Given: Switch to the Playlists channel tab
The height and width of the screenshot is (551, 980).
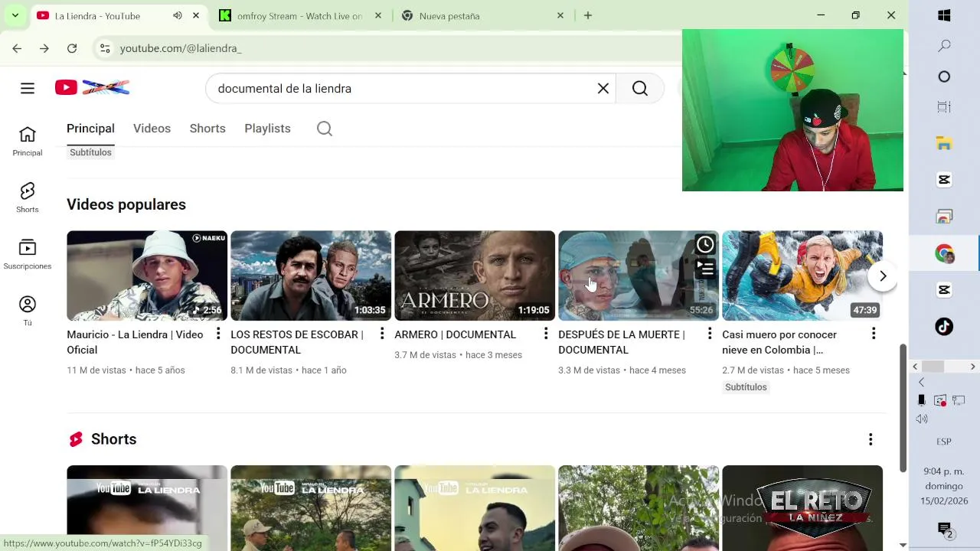Looking at the screenshot, I should tap(267, 129).
